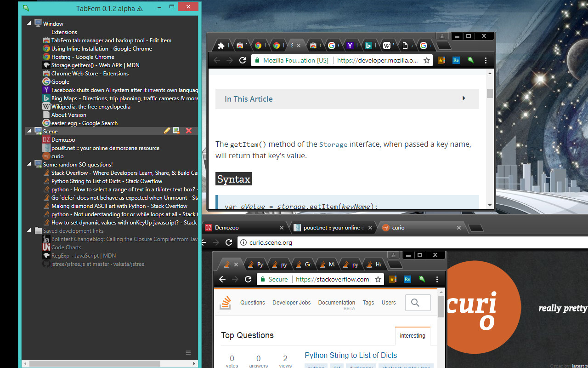Collapse the Scene tree node
This screenshot has width=588, height=368.
[29, 131]
